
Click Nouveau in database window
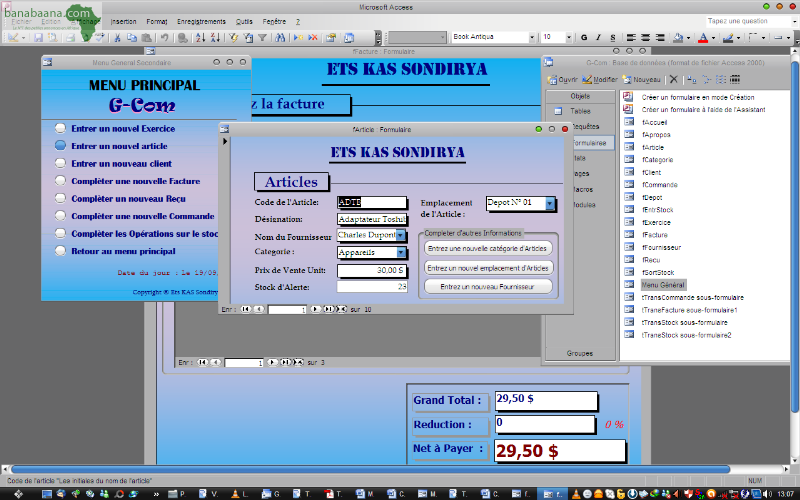point(641,80)
